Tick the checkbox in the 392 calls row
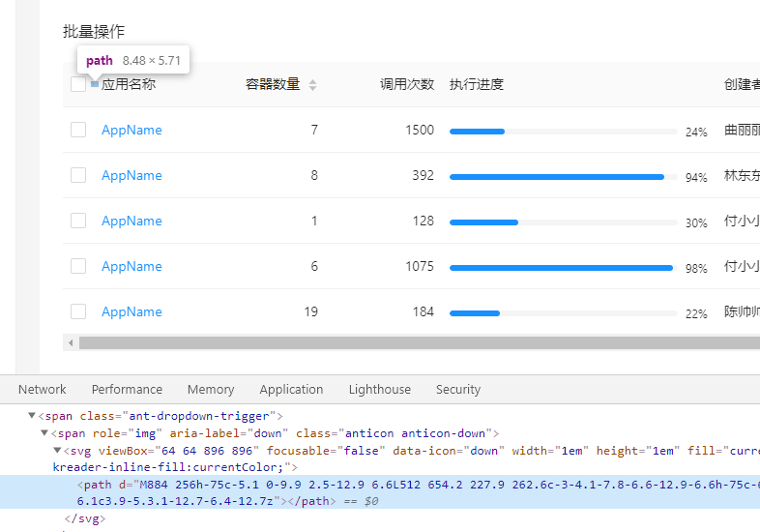This screenshot has height=532, width=760. pyautogui.click(x=78, y=175)
